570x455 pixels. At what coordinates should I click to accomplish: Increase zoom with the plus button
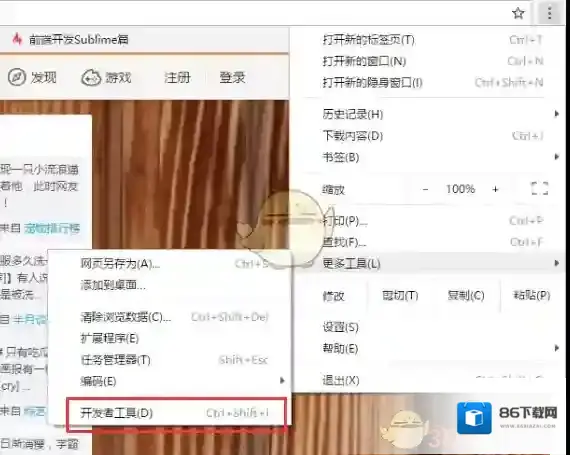[x=495, y=189]
